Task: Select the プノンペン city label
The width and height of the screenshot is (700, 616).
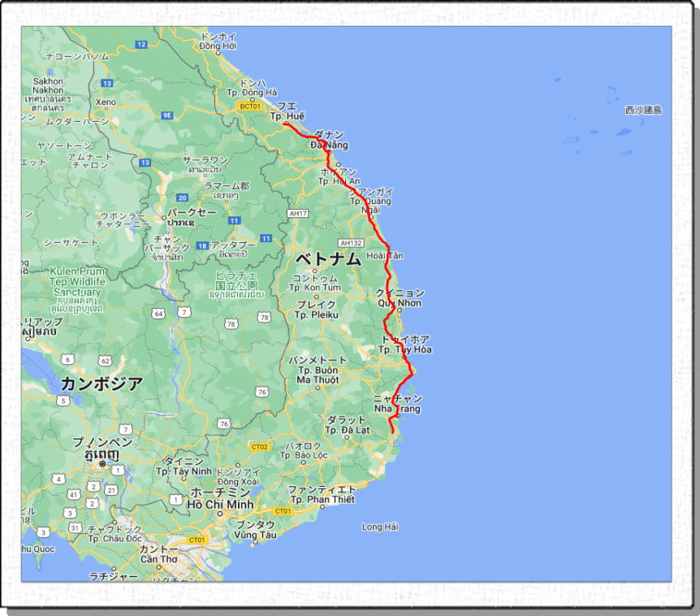Action: [x=102, y=442]
